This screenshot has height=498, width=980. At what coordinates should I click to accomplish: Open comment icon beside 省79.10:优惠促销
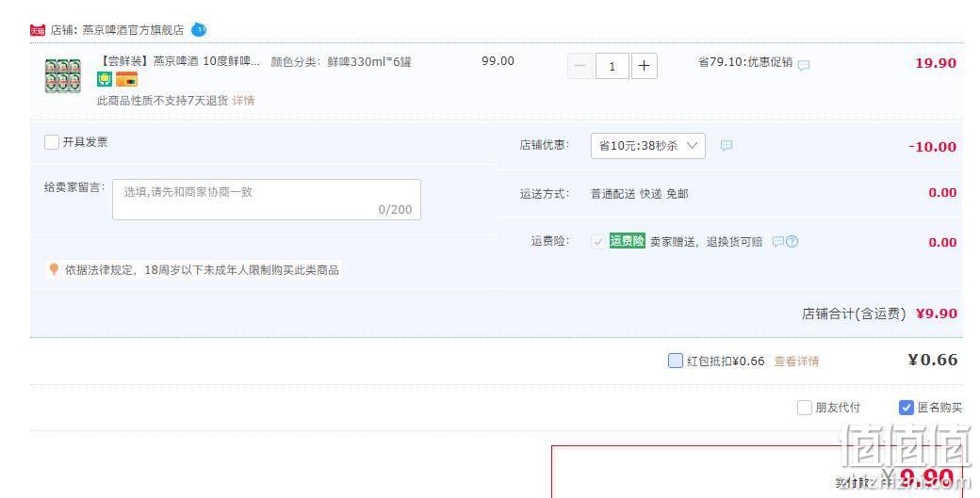click(x=804, y=65)
